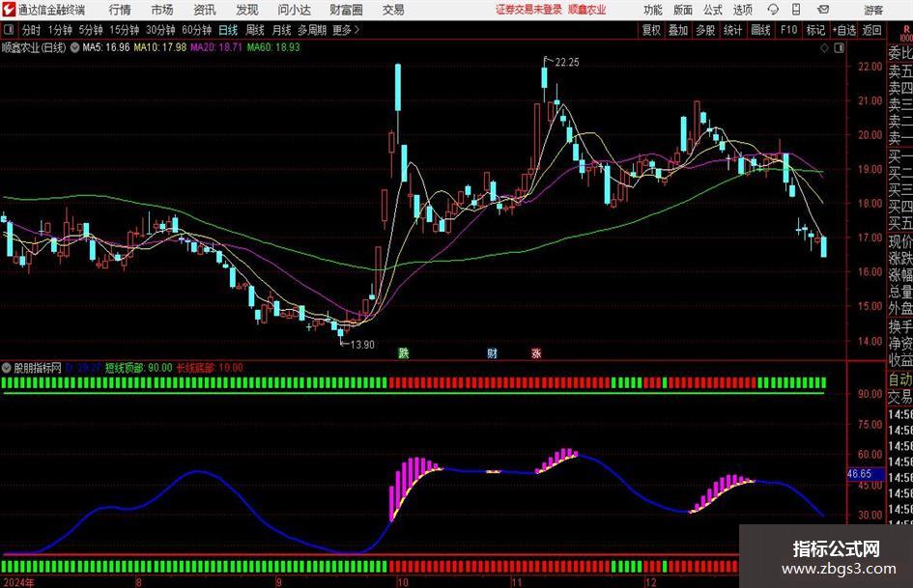
Task: Open the 版面 menu
Action: point(683,10)
